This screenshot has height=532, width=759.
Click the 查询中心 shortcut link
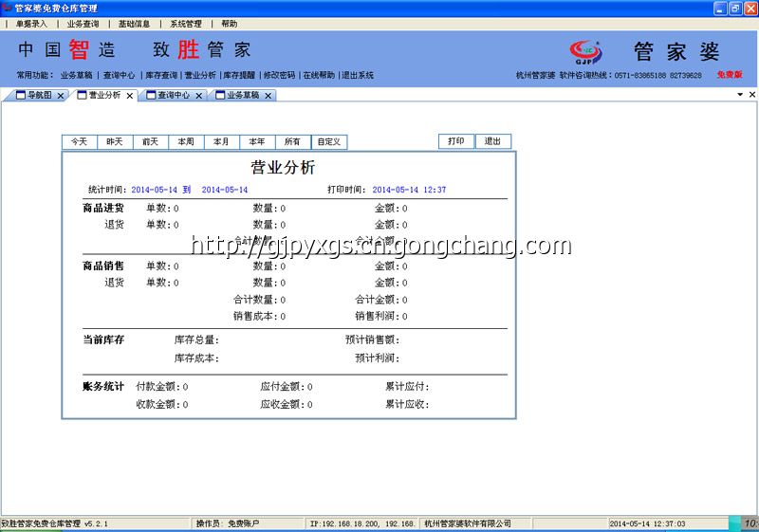click(x=120, y=75)
